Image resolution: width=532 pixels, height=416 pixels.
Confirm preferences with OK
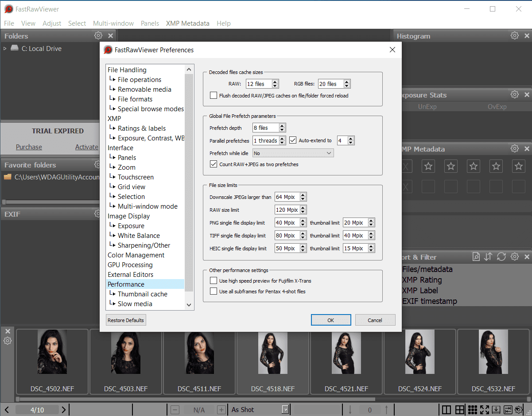(x=331, y=320)
